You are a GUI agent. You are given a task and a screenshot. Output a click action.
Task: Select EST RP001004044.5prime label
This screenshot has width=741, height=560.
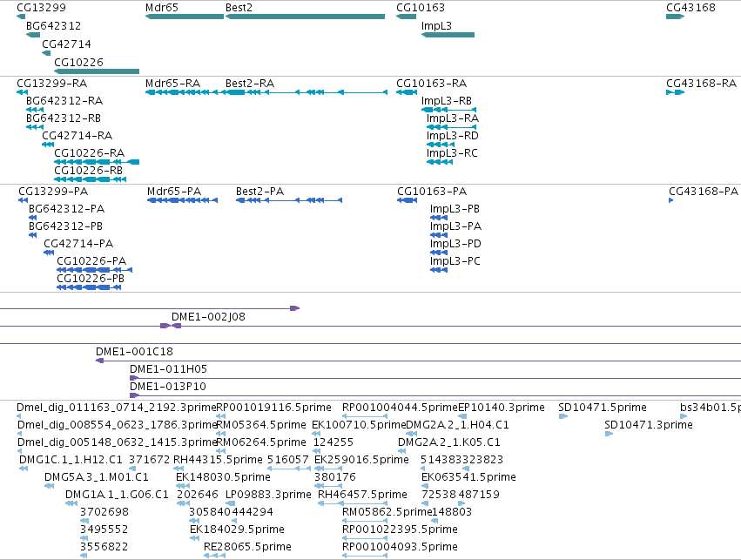[400, 408]
